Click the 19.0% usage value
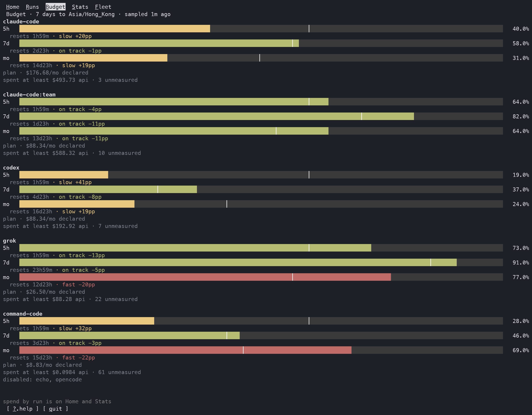The image size is (532, 415). (520, 175)
